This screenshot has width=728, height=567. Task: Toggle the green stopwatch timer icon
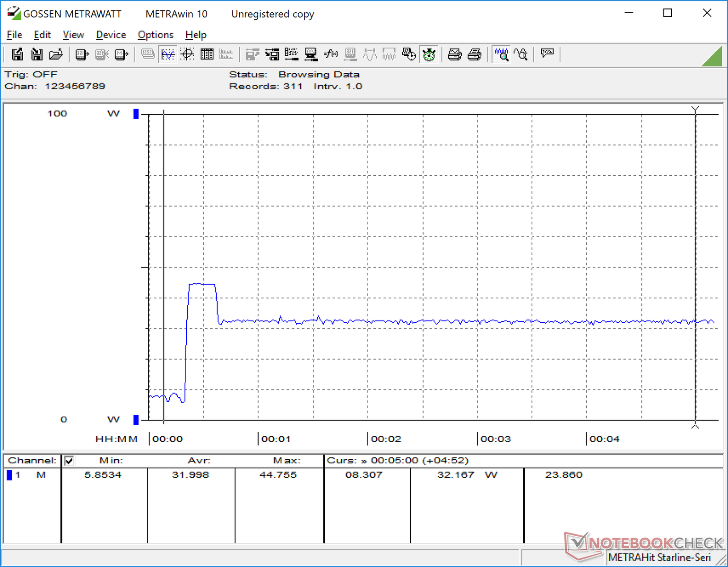[429, 54]
